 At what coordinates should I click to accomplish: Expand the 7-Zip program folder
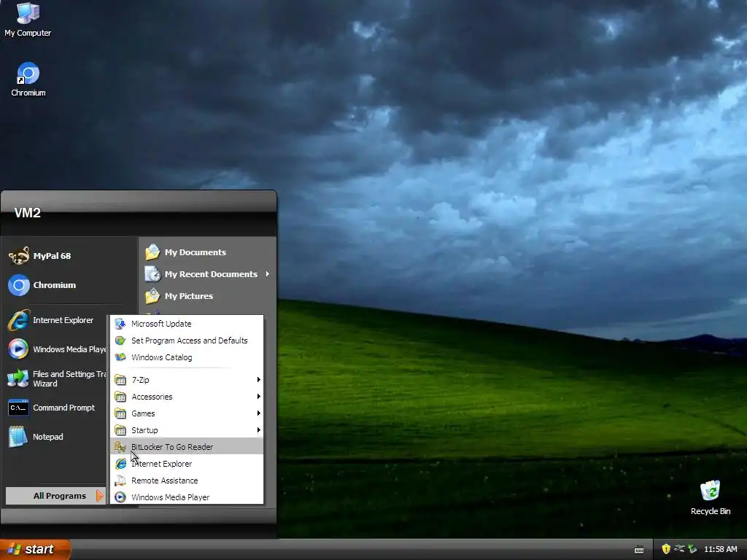[x=187, y=380]
